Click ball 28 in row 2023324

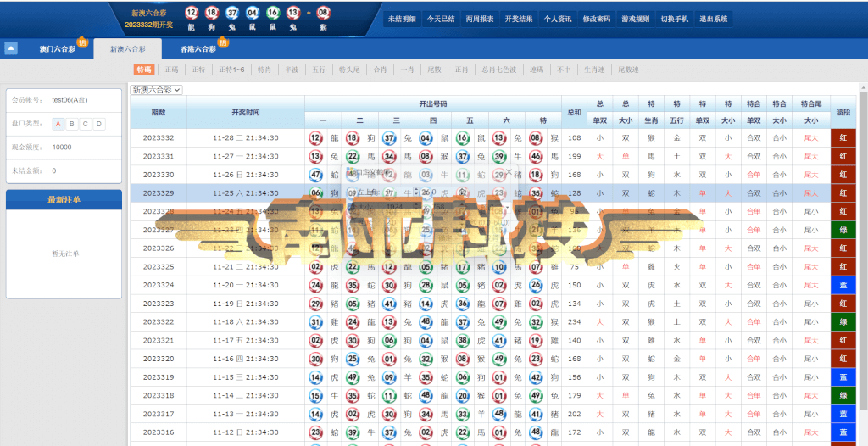click(x=426, y=285)
